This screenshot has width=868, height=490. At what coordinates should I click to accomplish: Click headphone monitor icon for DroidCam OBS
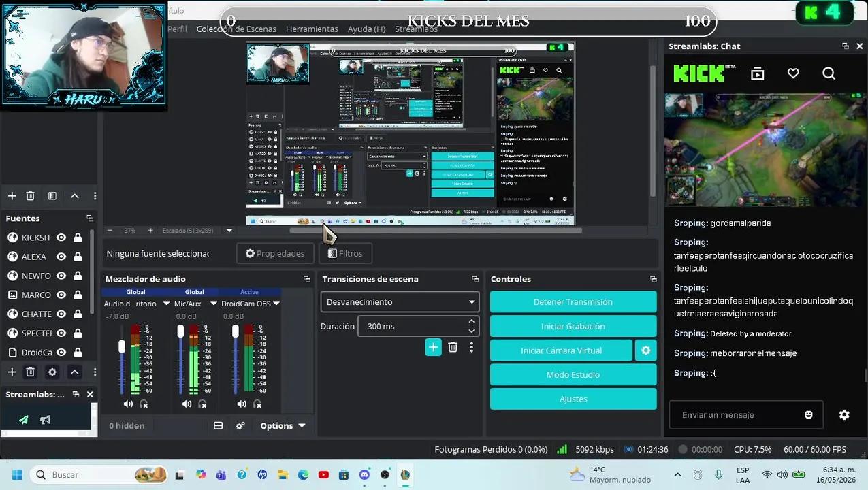tap(257, 404)
